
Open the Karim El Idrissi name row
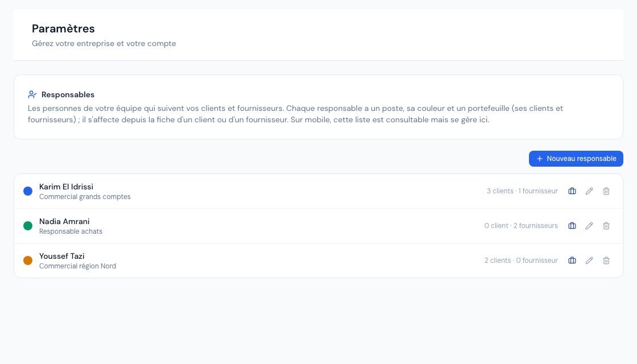(x=318, y=191)
